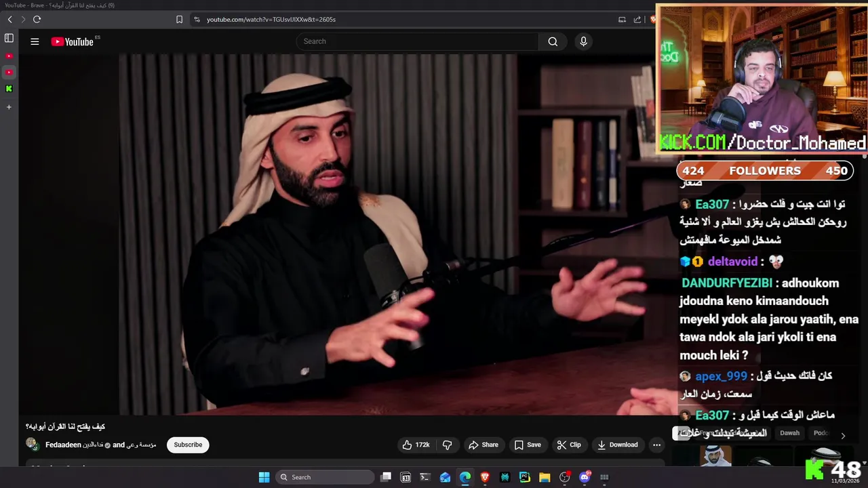Dislike the video with thumbs down
Image resolution: width=868 pixels, height=488 pixels.
(448, 445)
